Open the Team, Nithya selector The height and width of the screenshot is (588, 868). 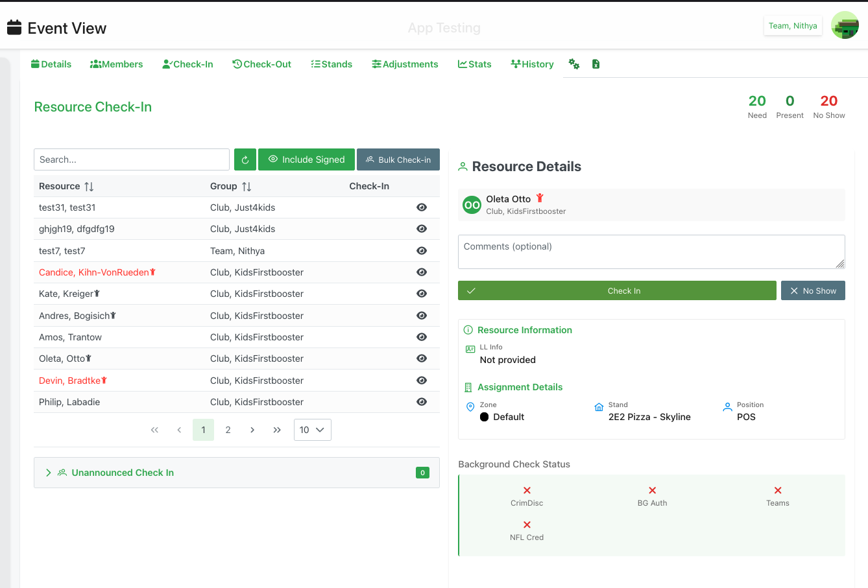[x=792, y=26]
